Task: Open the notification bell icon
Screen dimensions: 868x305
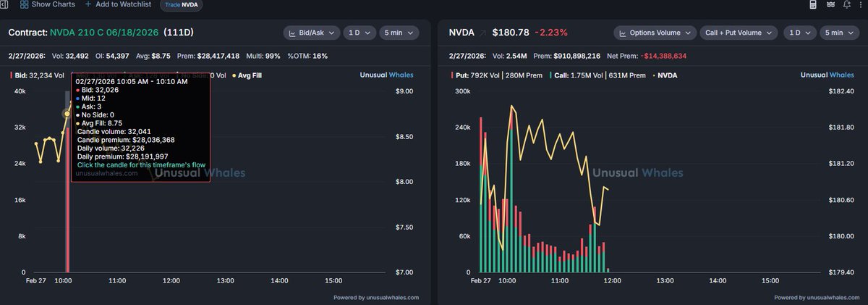Action: pyautogui.click(x=846, y=4)
